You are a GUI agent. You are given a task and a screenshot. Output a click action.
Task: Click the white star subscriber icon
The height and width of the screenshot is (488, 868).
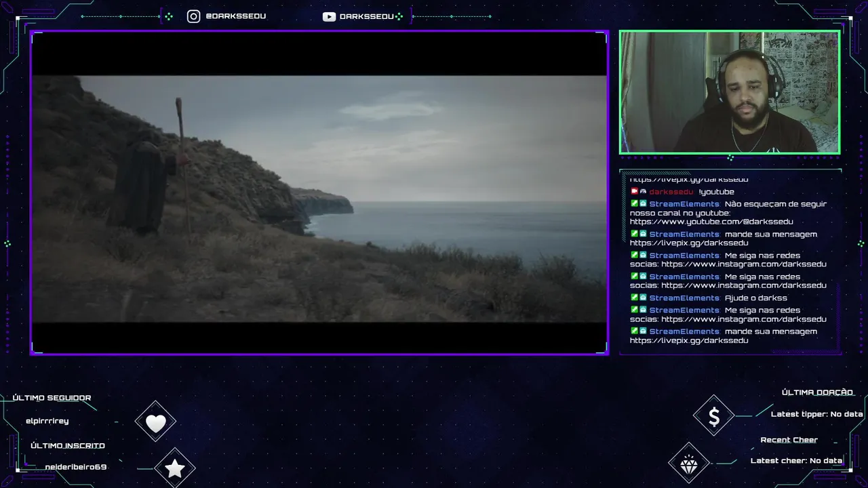click(x=175, y=468)
